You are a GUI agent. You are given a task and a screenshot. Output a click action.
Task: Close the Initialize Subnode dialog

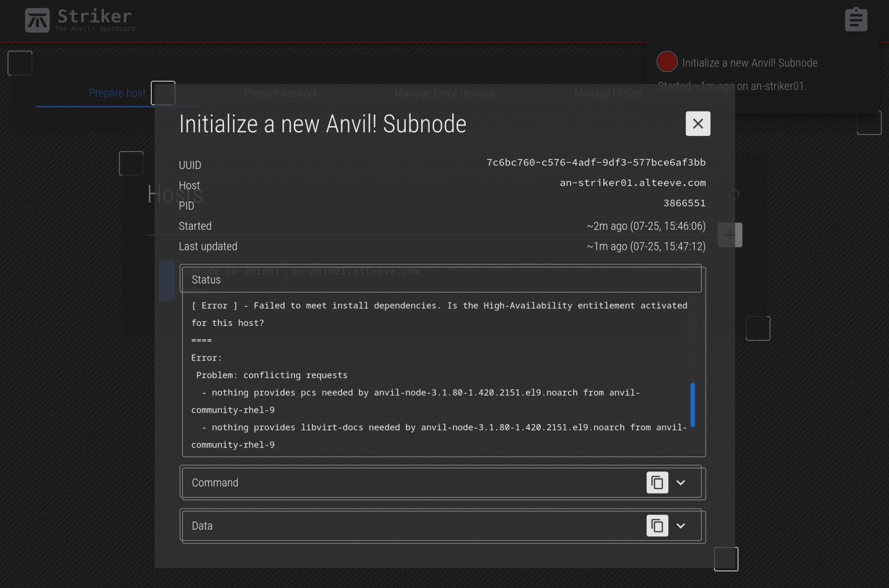698,124
